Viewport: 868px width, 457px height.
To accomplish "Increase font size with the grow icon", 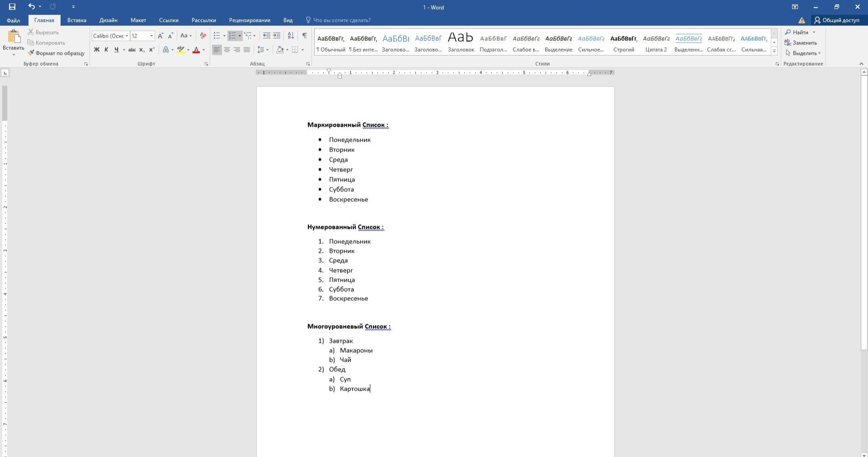I will (x=160, y=36).
